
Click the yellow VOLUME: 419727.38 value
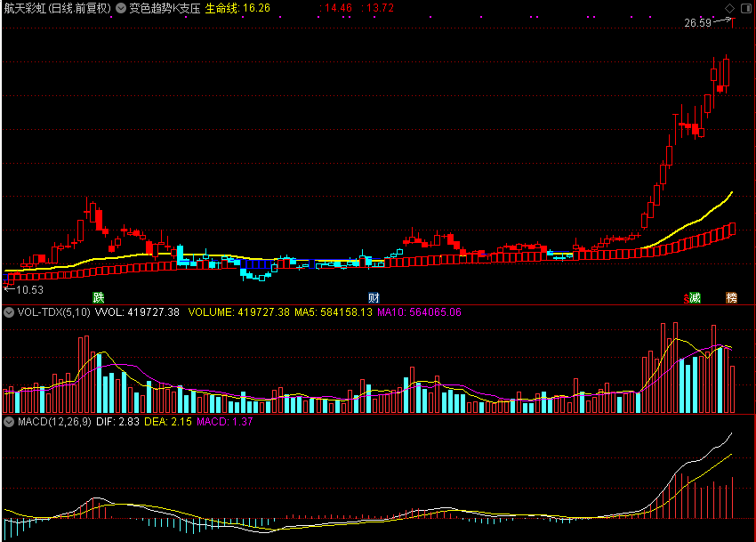[x=238, y=312]
